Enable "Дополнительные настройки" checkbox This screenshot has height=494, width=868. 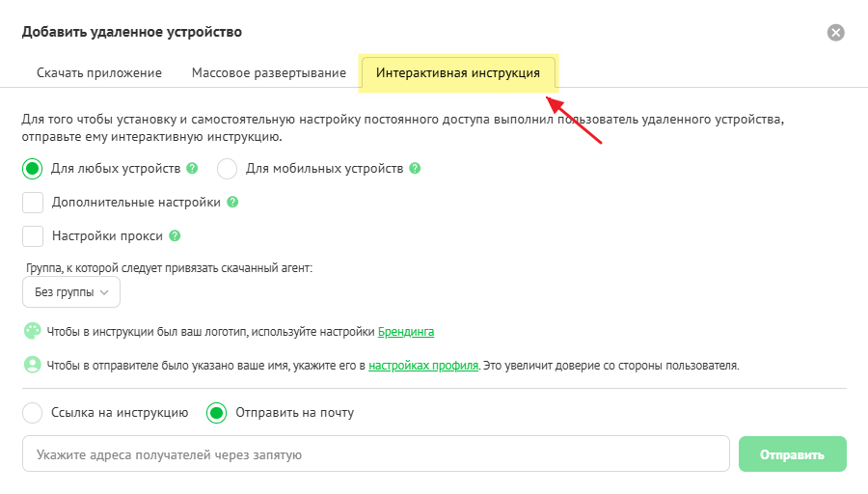pos(33,203)
